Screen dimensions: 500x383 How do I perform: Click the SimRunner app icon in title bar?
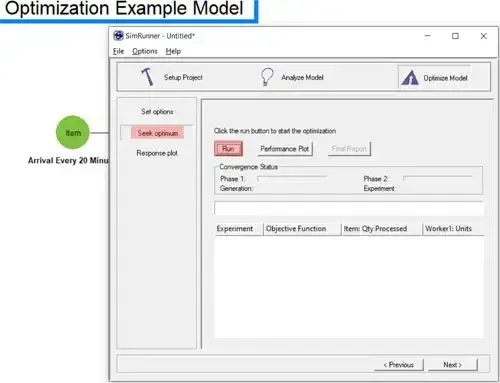click(118, 36)
